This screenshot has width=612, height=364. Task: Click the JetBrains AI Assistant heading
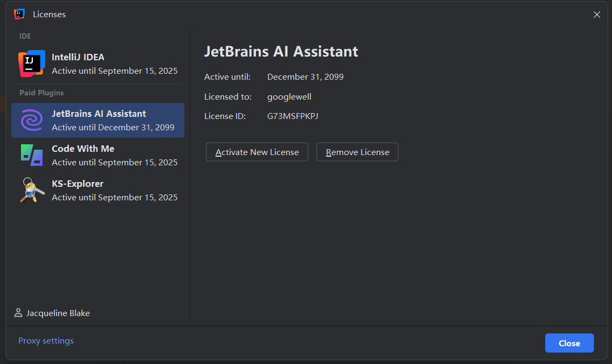coord(281,52)
